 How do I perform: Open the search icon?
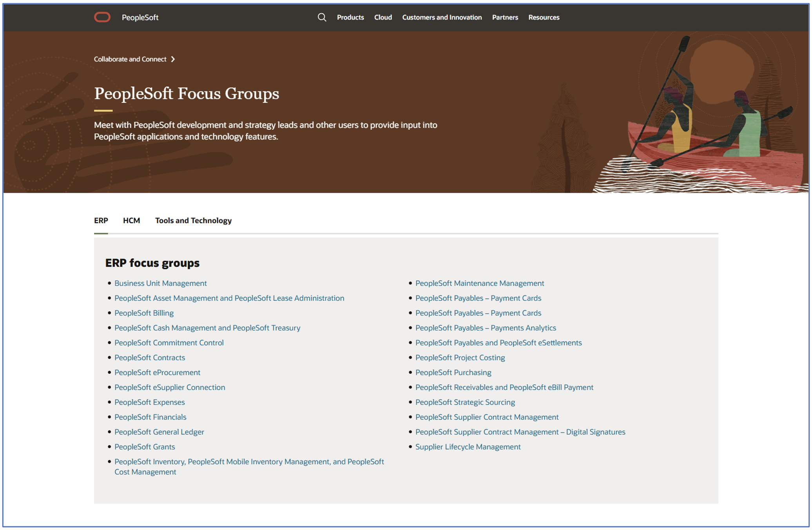tap(322, 17)
